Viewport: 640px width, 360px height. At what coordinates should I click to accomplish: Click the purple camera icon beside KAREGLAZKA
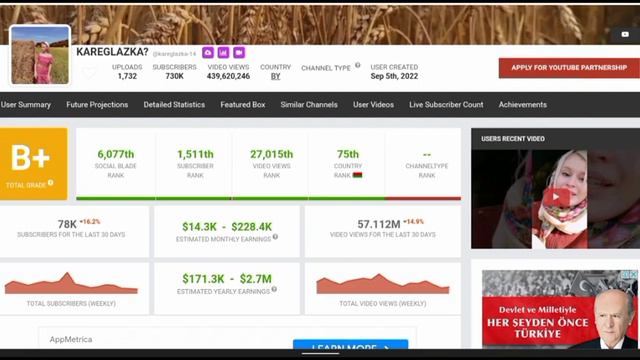tap(208, 53)
